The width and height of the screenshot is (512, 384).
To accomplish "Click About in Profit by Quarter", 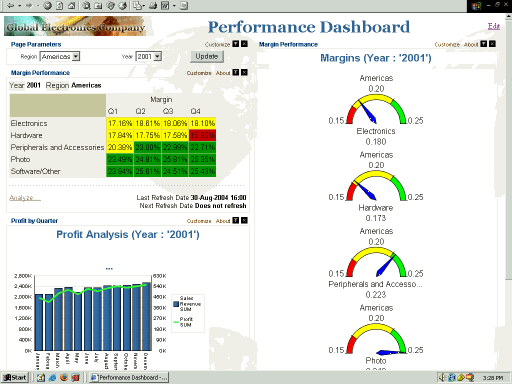I will coord(223,221).
